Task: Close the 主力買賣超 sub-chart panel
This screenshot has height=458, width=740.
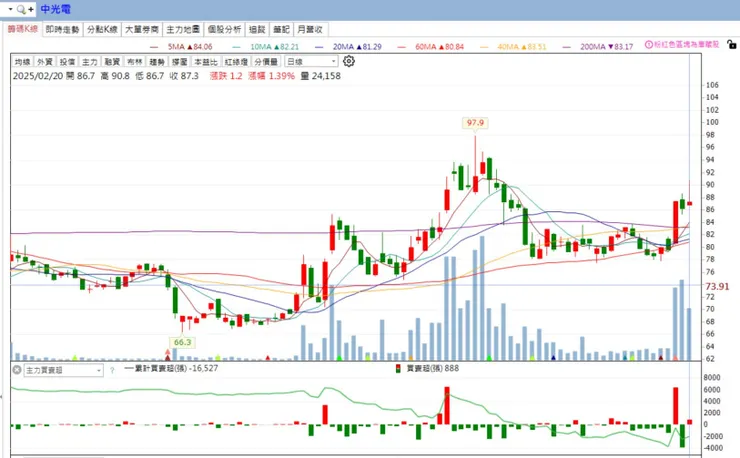Action: pyautogui.click(x=17, y=370)
